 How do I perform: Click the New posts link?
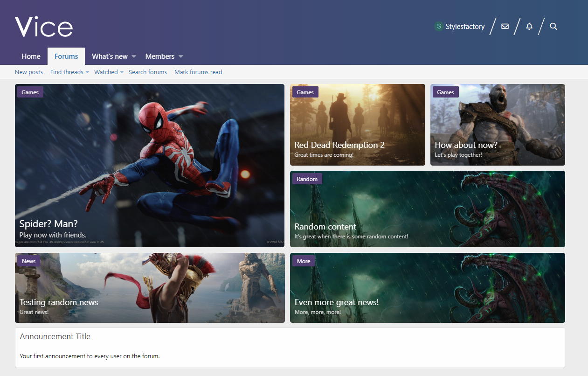(29, 72)
